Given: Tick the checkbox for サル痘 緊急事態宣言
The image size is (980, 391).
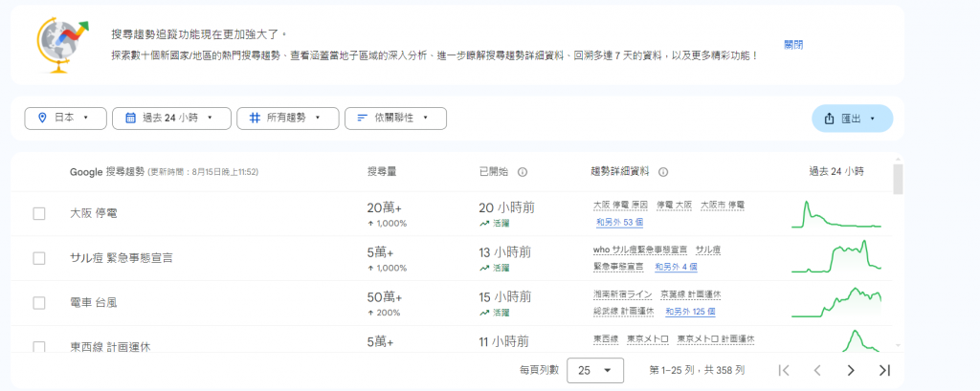Looking at the screenshot, I should point(38,258).
